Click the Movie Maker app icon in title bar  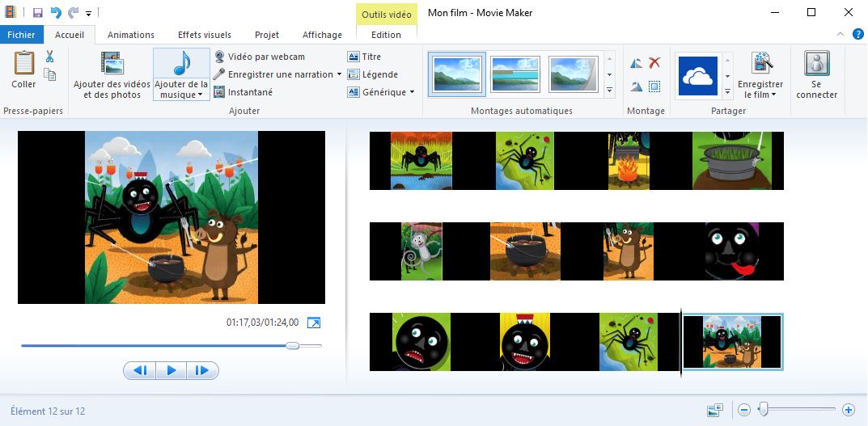[10, 11]
